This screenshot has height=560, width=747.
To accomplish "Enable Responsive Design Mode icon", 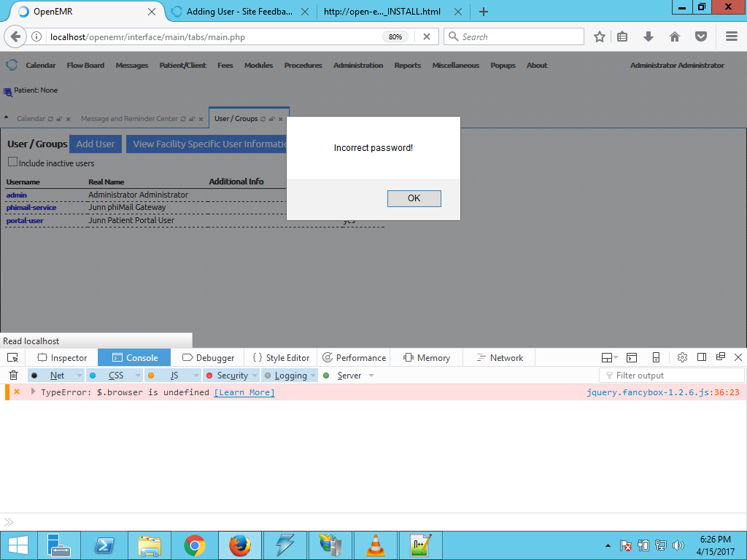I will [656, 357].
